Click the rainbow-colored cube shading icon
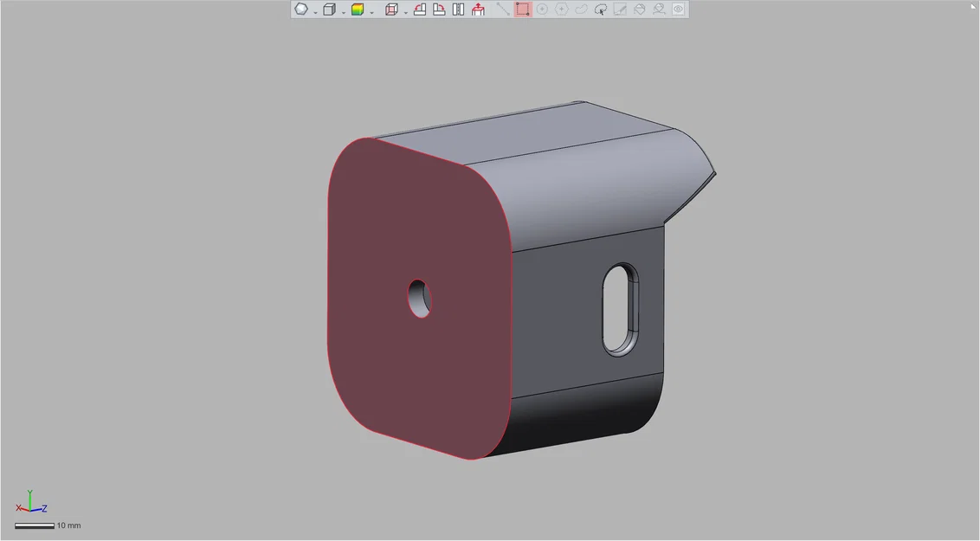 (x=358, y=10)
